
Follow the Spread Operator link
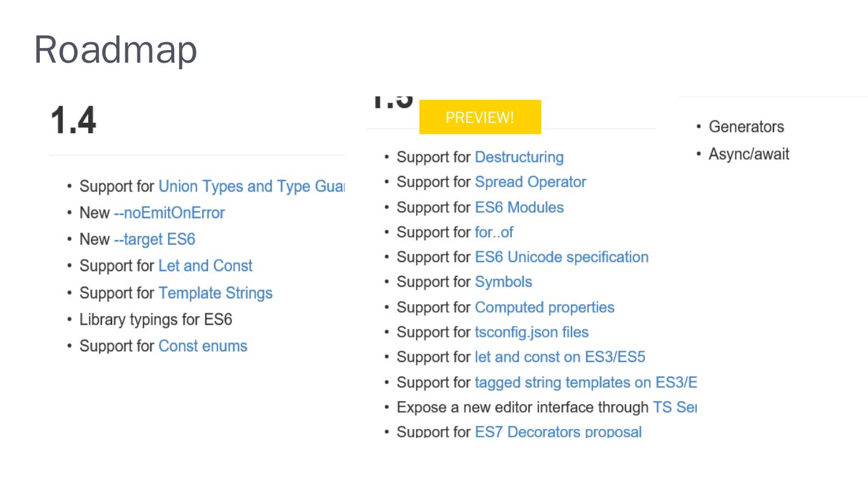click(x=530, y=182)
